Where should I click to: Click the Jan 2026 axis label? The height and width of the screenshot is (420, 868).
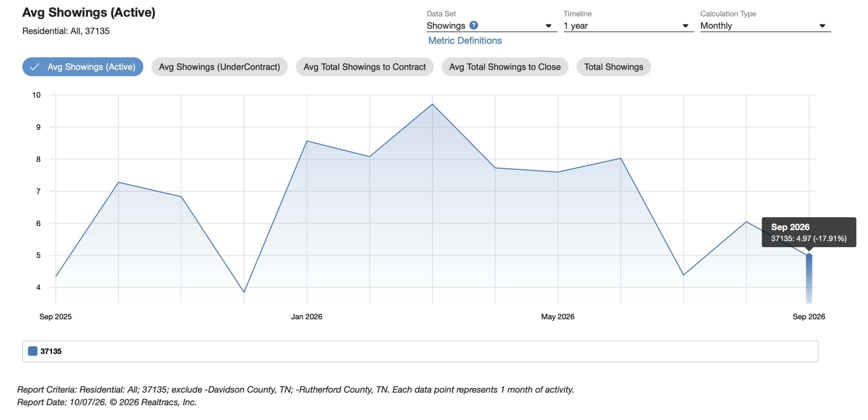[x=307, y=317]
